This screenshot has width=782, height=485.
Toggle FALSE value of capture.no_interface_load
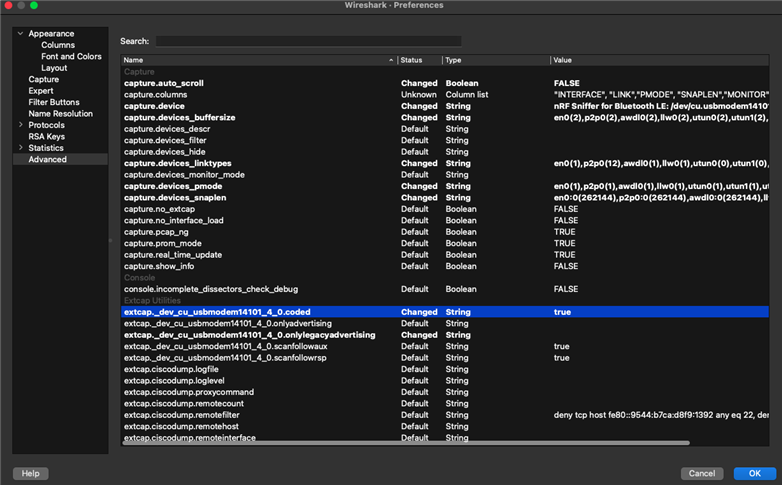(566, 221)
